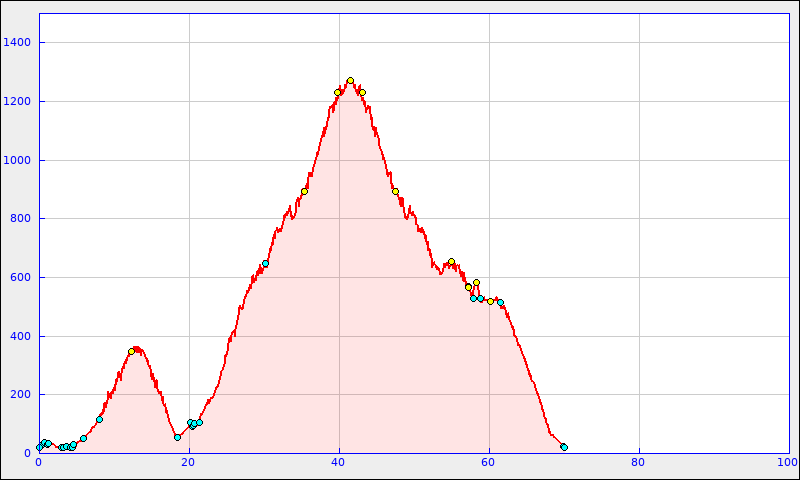Click the yellow marker on the descent near 900
This screenshot has height=480, width=800.
point(395,191)
